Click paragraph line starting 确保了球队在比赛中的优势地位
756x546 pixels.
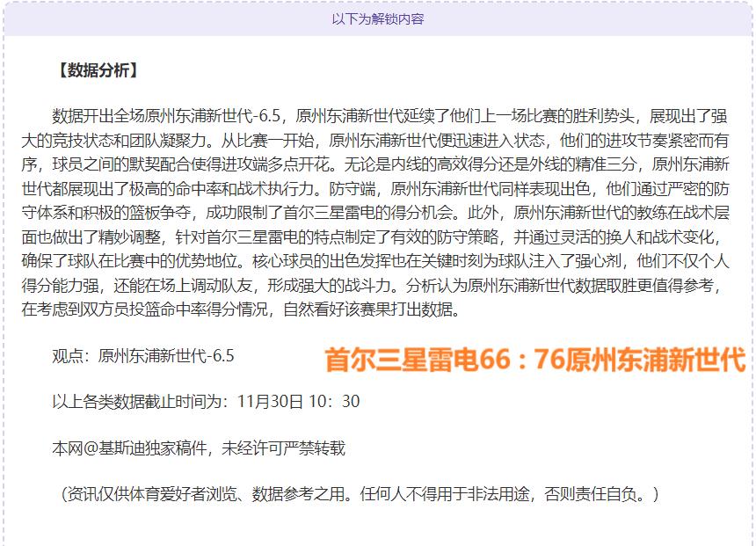375,261
